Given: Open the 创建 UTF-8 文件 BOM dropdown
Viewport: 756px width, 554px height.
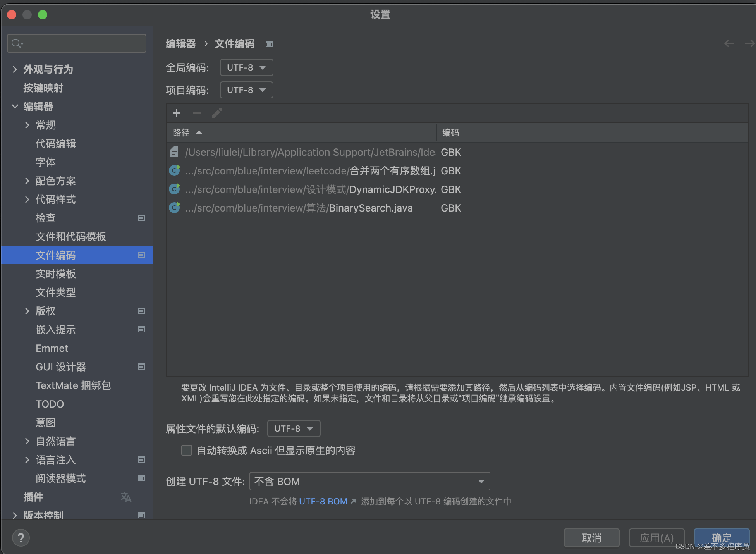Looking at the screenshot, I should (x=370, y=481).
